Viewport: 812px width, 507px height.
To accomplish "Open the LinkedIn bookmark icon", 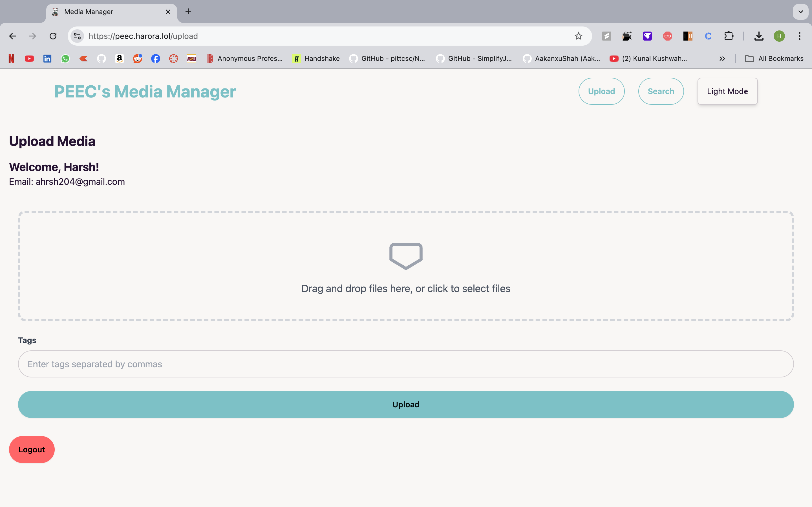I will (x=47, y=58).
